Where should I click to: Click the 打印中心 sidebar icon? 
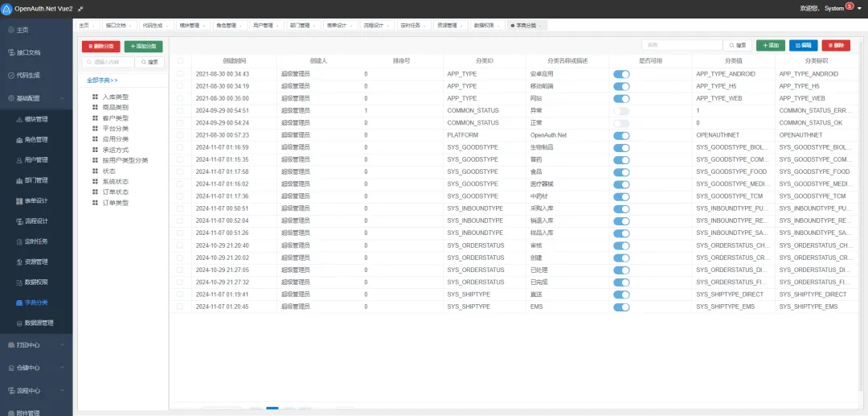tap(11, 344)
